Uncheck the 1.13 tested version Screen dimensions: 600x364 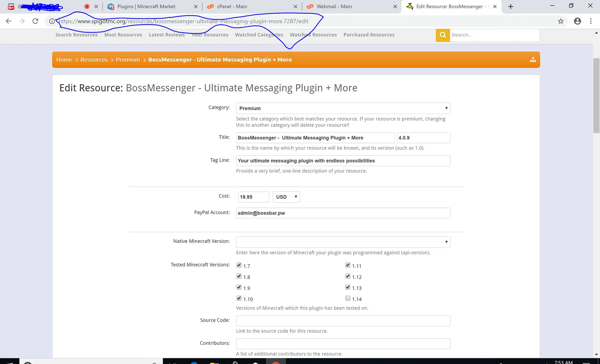pos(348,287)
